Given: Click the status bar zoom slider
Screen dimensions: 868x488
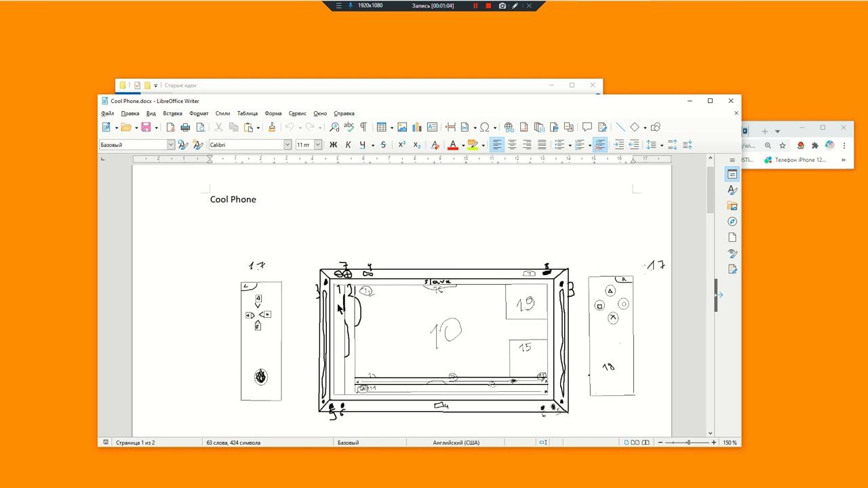Looking at the screenshot, I should coord(688,443).
